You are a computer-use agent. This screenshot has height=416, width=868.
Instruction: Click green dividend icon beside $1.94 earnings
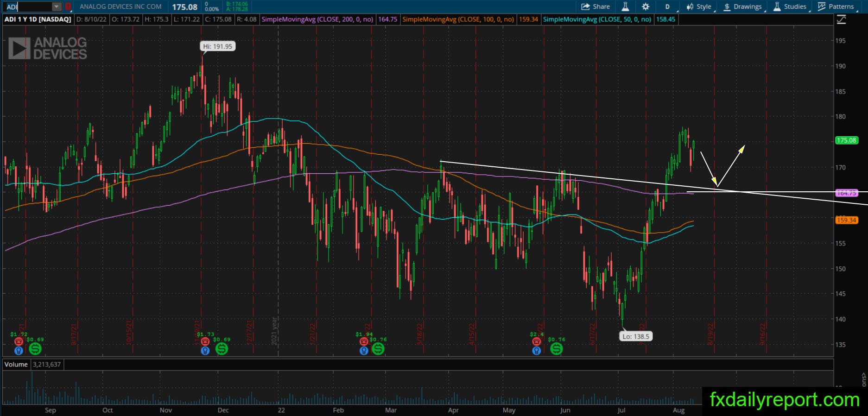point(378,348)
